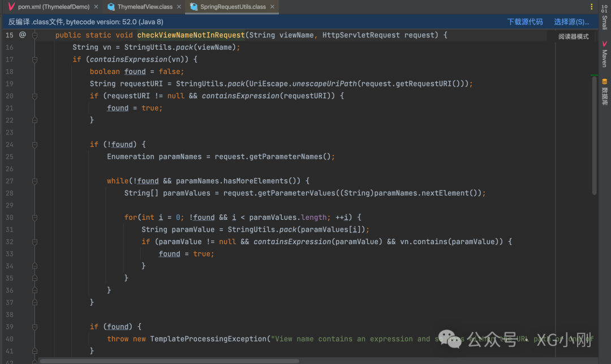Open the 数据库 database tool window
Image resolution: width=611 pixels, height=364 pixels.
pos(604,92)
